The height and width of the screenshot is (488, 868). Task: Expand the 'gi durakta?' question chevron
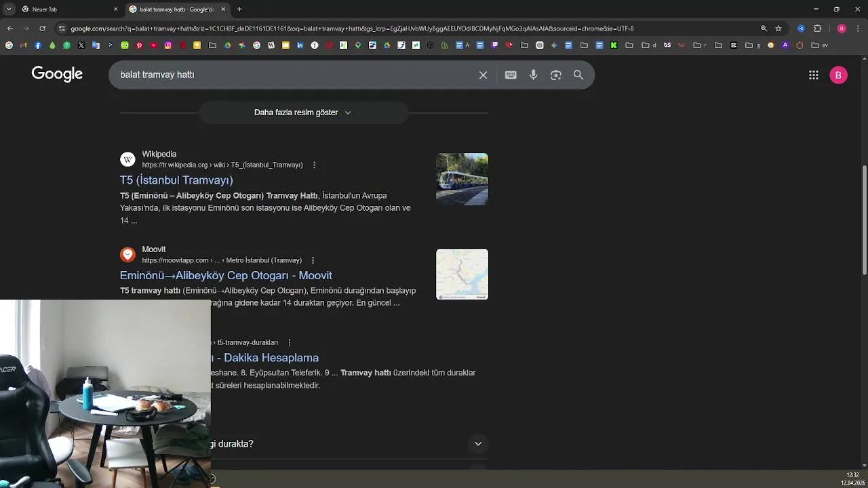[x=478, y=444]
